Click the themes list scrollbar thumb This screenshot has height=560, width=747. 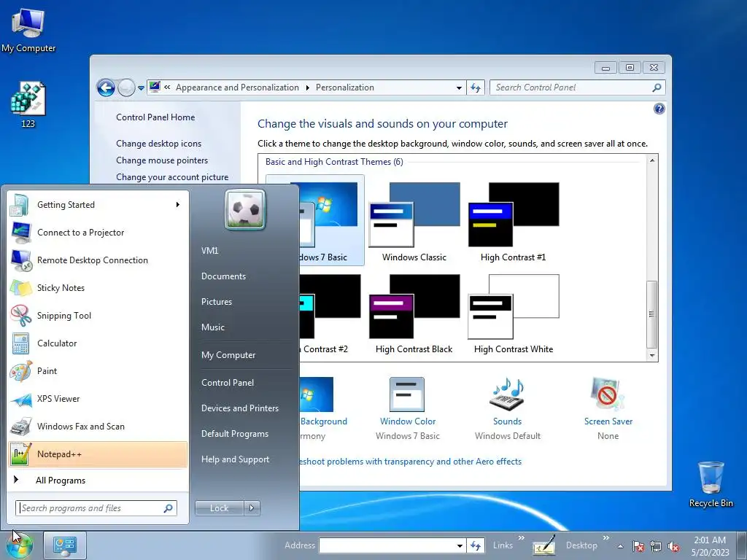[x=651, y=314]
